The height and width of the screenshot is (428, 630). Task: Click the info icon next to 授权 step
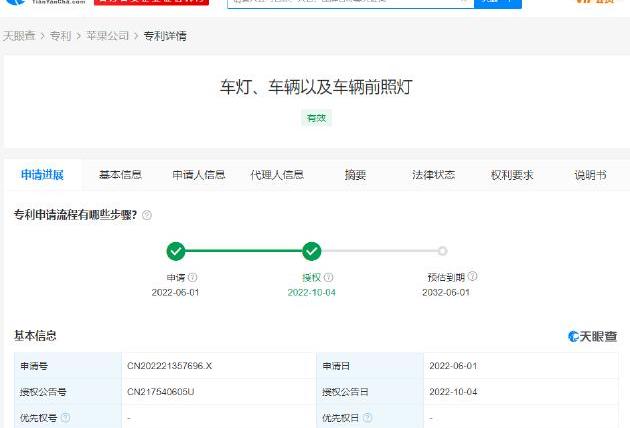tap(329, 277)
